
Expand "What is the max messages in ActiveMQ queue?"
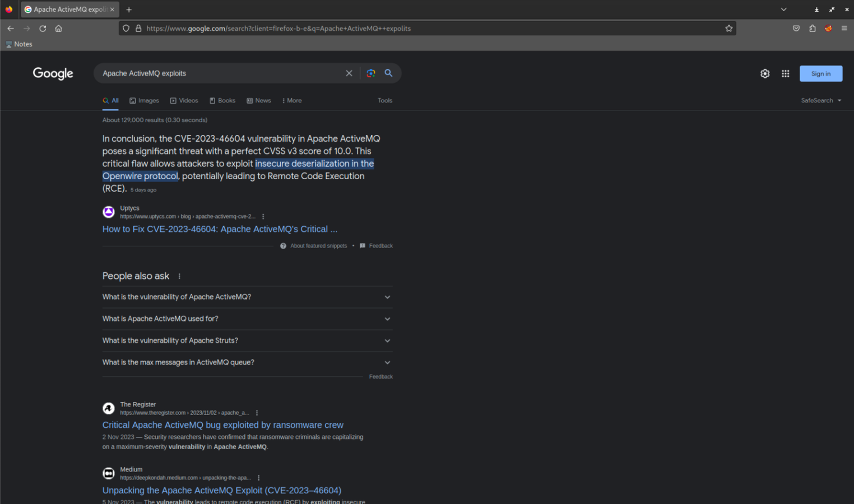(x=247, y=362)
